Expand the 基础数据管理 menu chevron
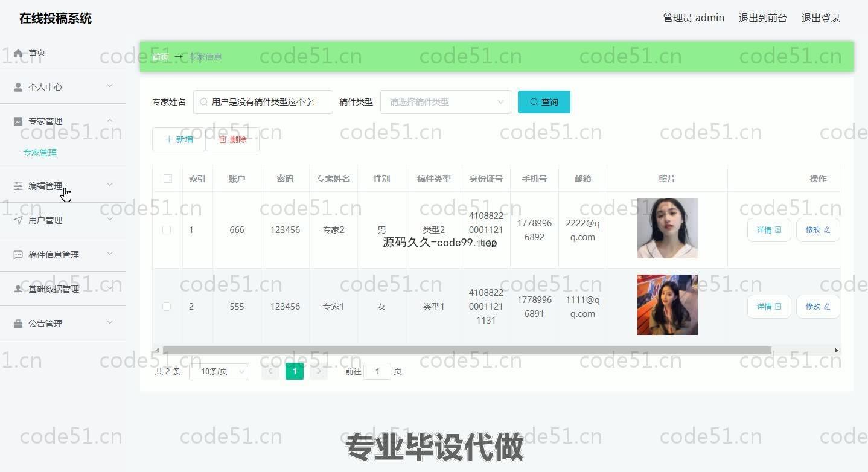Viewport: 868px width, 472px height. (110, 289)
